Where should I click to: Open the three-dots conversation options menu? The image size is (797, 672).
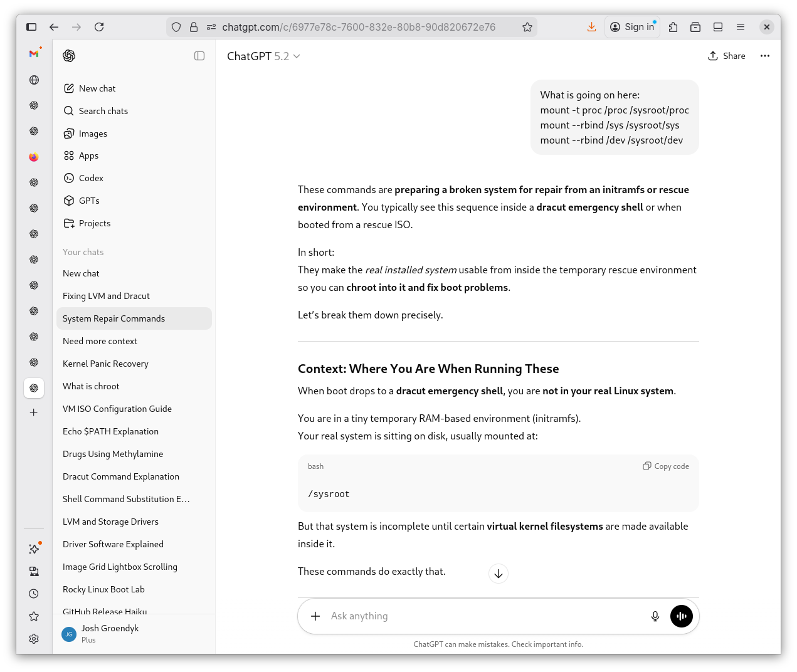click(764, 56)
